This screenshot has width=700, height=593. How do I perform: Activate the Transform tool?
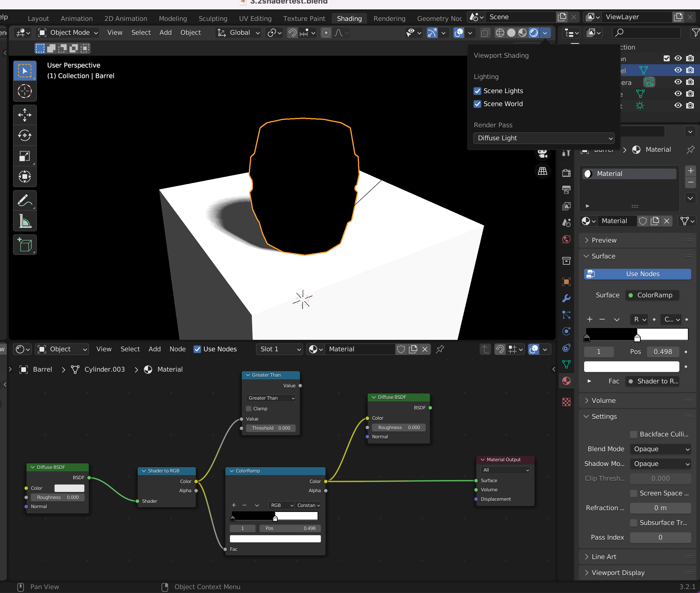click(24, 177)
